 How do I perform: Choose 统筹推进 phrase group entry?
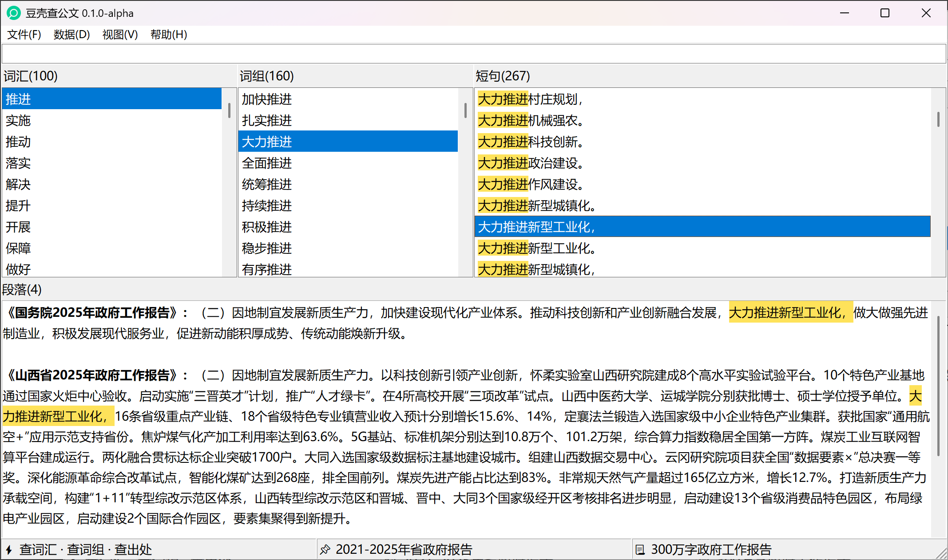click(267, 184)
